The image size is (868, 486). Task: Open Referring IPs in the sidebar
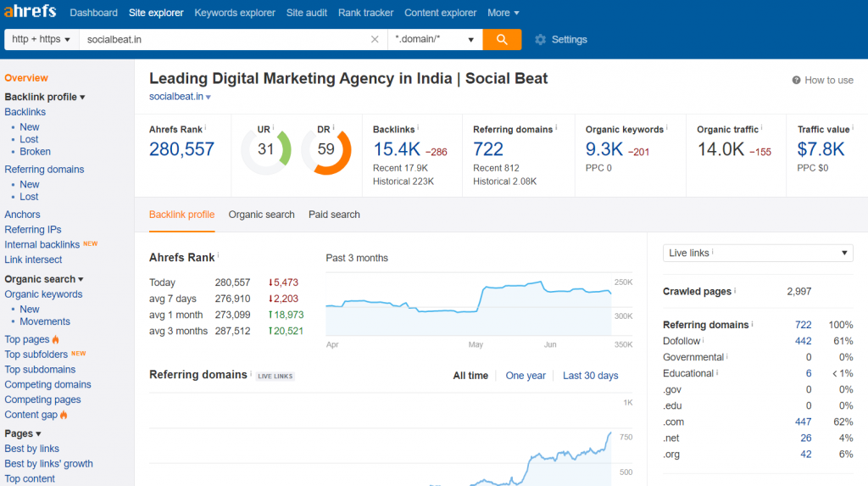tap(33, 229)
